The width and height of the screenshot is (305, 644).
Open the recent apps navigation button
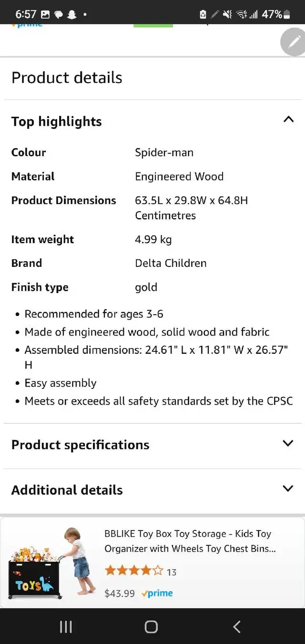click(66, 627)
